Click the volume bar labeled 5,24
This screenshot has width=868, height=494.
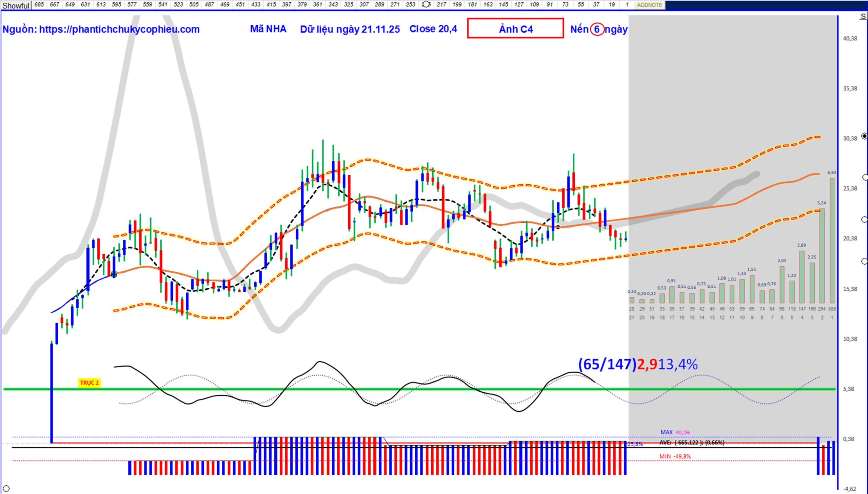click(822, 255)
